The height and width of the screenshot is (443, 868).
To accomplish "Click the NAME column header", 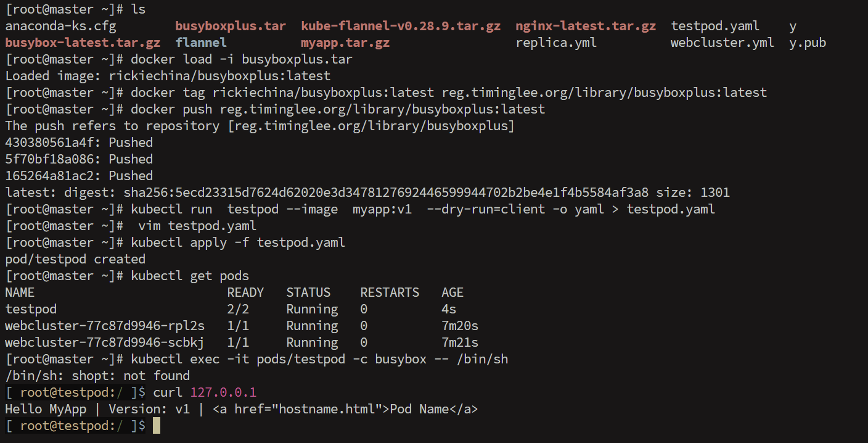I will pos(20,292).
